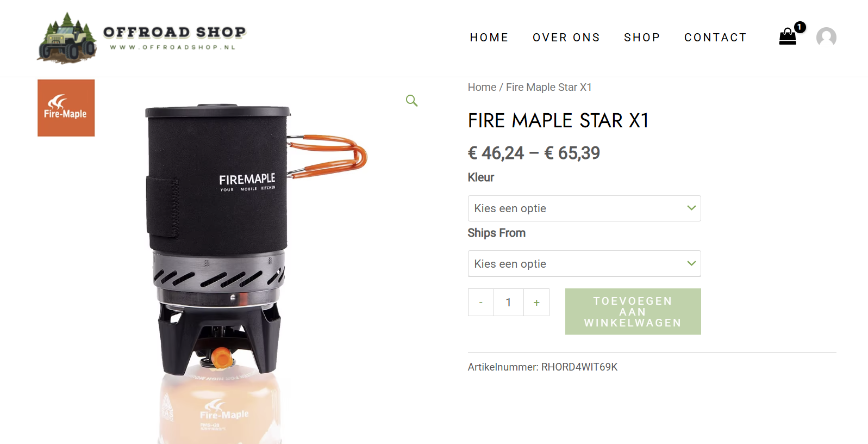Click the user account avatar icon
The height and width of the screenshot is (444, 868).
point(826,37)
